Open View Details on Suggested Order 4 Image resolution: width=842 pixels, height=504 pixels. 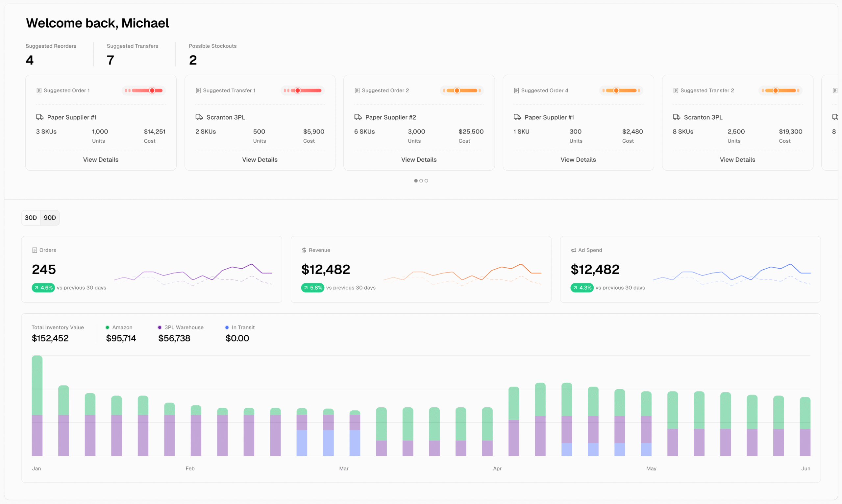(578, 160)
